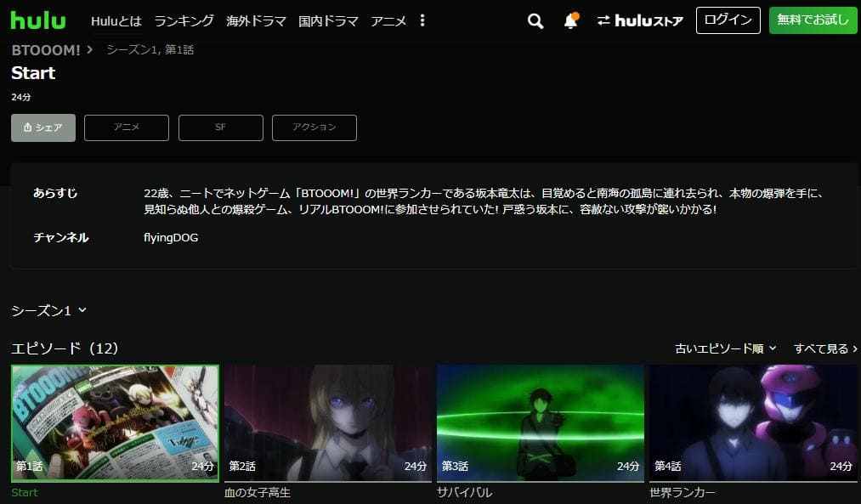861x504 pixels.
Task: Click the 無料でお試し button
Action: coord(813,20)
